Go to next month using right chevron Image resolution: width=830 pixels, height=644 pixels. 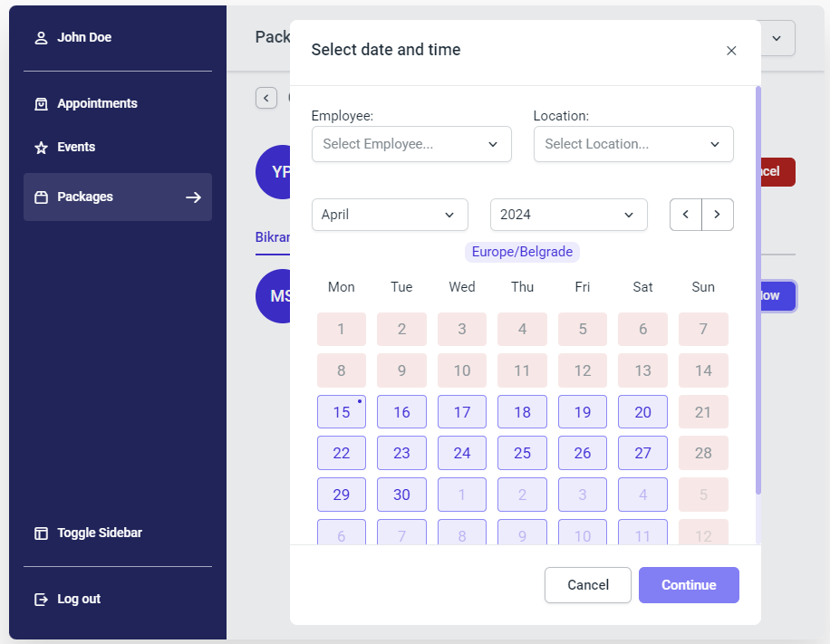718,215
